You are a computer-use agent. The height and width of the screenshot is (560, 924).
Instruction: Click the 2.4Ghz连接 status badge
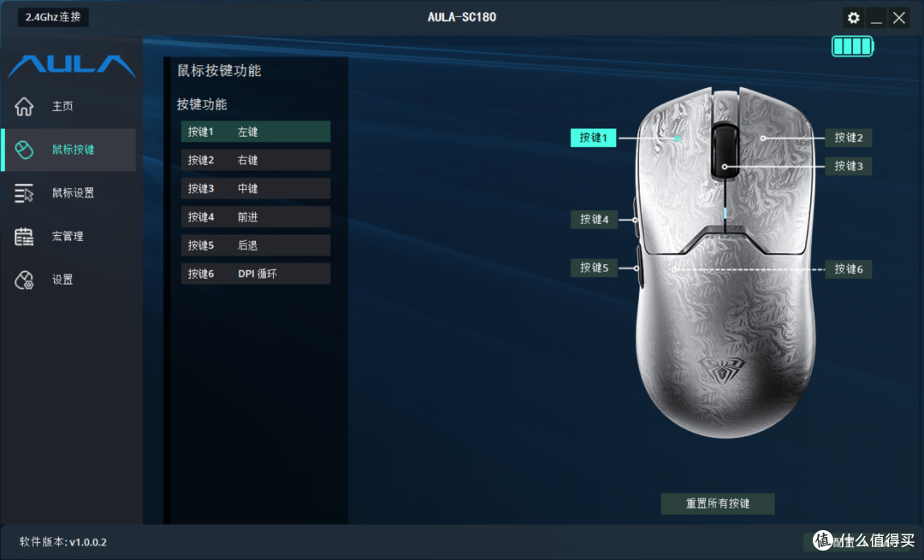(53, 17)
